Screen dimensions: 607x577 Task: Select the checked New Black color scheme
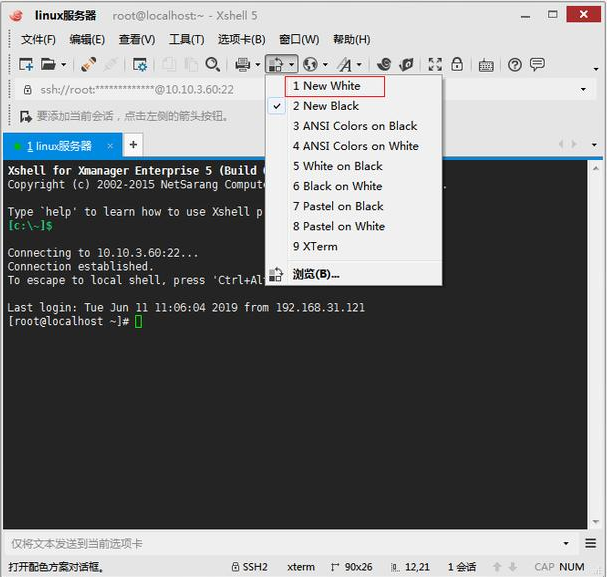[x=330, y=106]
